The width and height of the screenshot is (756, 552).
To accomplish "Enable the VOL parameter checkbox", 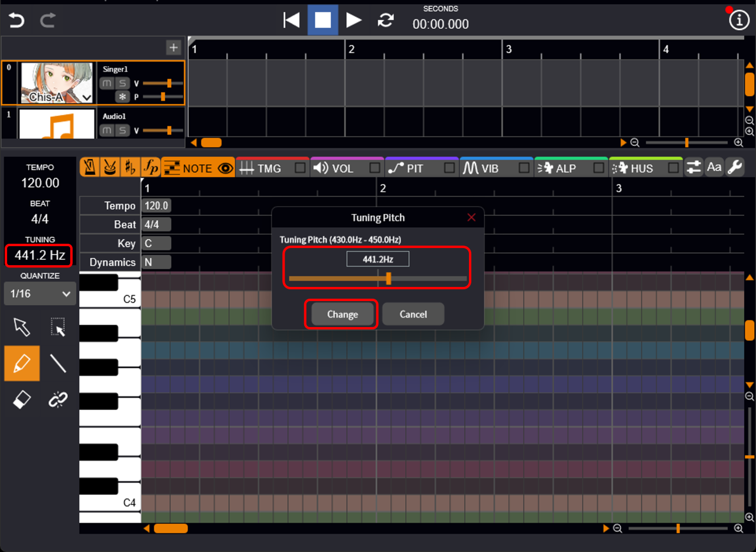I will (374, 168).
